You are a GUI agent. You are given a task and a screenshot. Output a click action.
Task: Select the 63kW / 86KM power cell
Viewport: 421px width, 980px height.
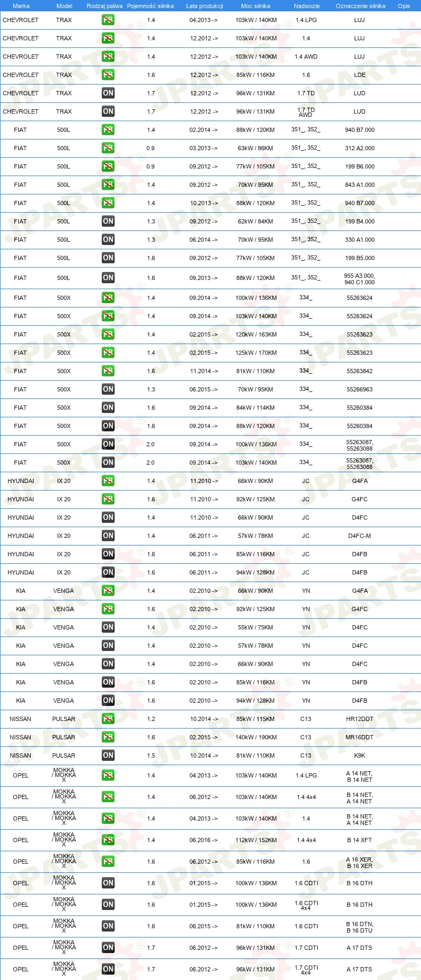(256, 148)
